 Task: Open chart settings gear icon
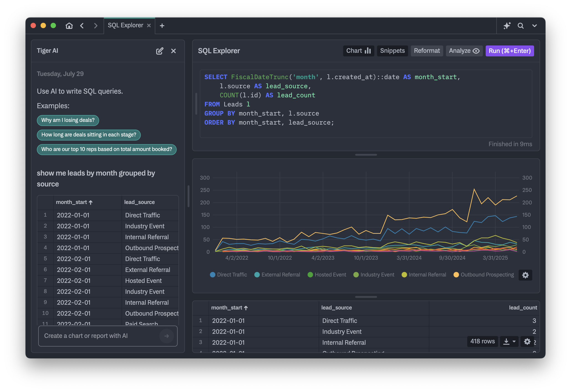point(525,275)
